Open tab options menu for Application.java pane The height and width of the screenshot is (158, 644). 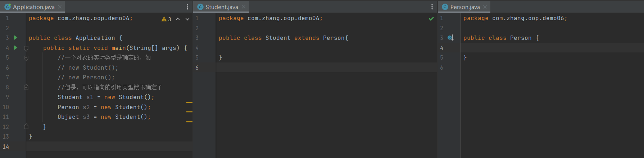(x=187, y=7)
